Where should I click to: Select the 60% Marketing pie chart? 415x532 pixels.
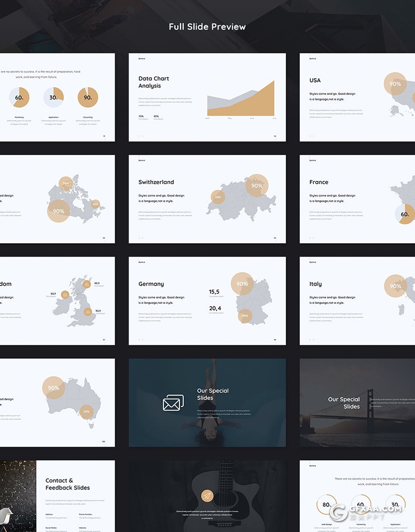coord(19,97)
